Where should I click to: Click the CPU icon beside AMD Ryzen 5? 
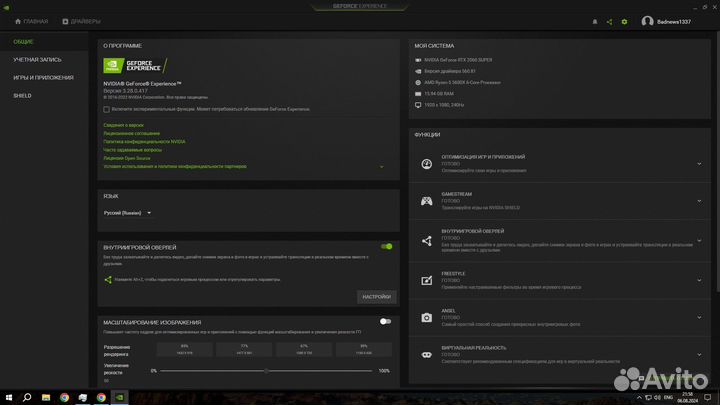[418, 83]
